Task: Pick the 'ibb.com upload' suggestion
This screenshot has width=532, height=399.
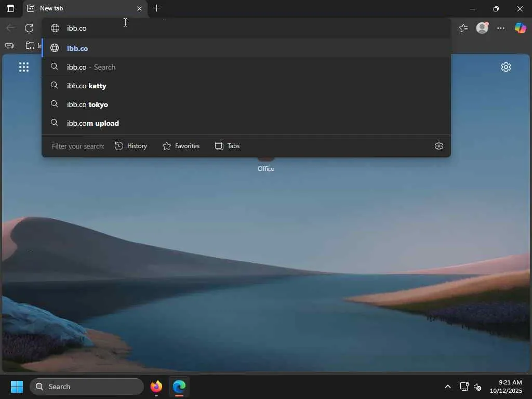Action: coord(246,123)
